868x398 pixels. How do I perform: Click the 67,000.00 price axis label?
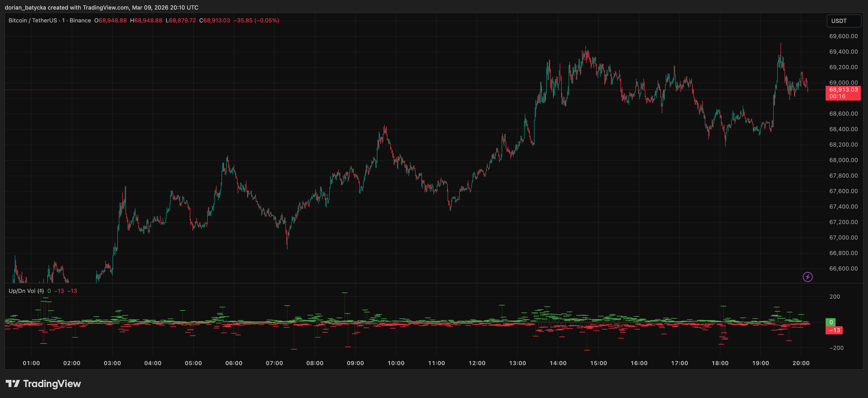843,238
